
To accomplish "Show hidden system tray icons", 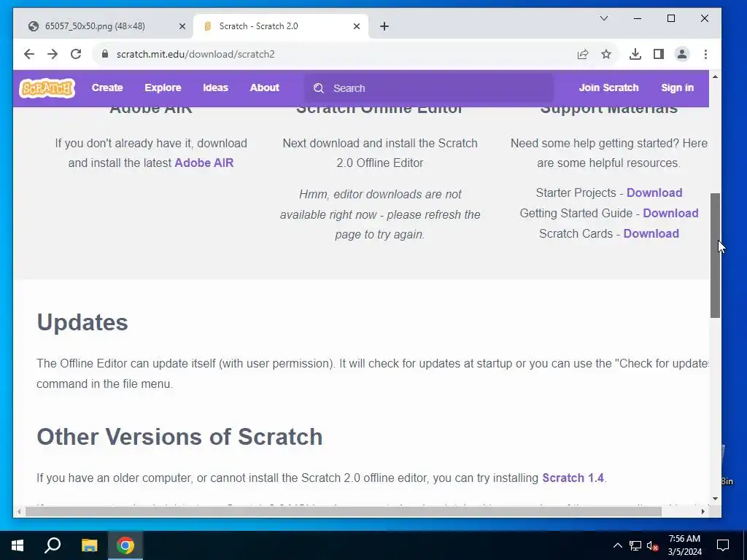I will pos(617,545).
